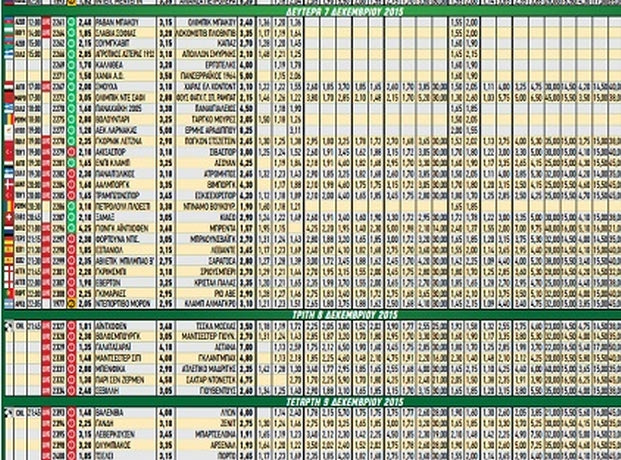
Task: Select home team ΓΑΛΑΤΑΣΑΡΑΪ
Action: [x=112, y=347]
